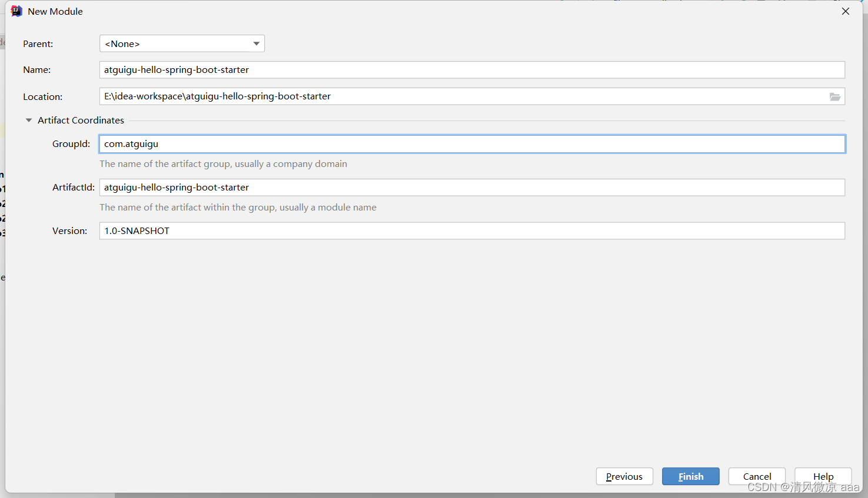The width and height of the screenshot is (868, 498).
Task: Click the Location: label
Action: click(43, 97)
